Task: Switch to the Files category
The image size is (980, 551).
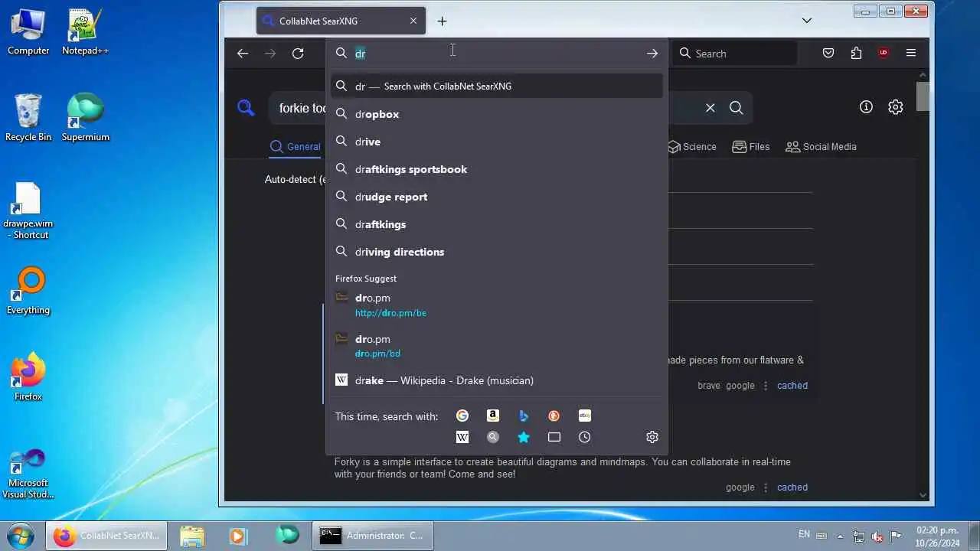Action: (x=751, y=147)
